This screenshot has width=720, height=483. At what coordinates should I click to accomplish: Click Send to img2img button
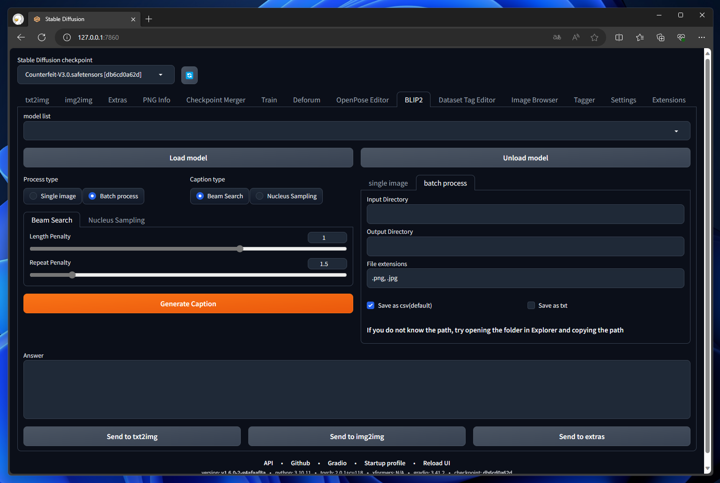tap(357, 436)
